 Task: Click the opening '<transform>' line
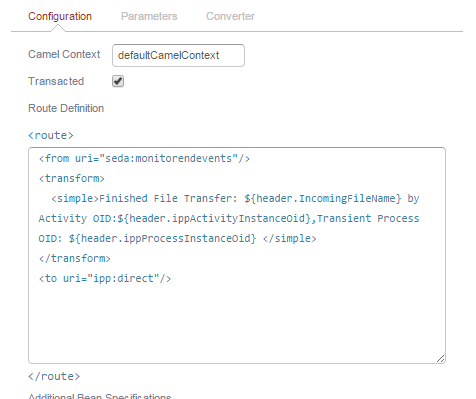(x=72, y=178)
